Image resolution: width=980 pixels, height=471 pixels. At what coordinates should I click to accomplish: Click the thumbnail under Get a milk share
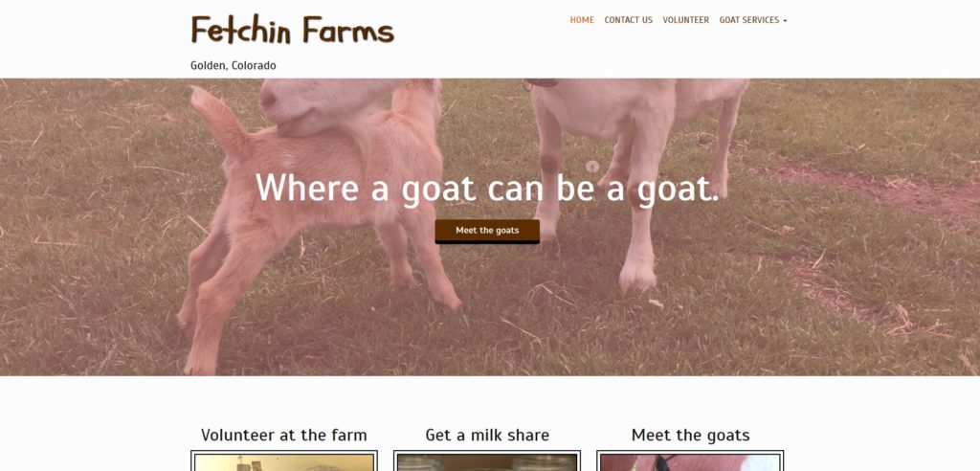coord(487,461)
